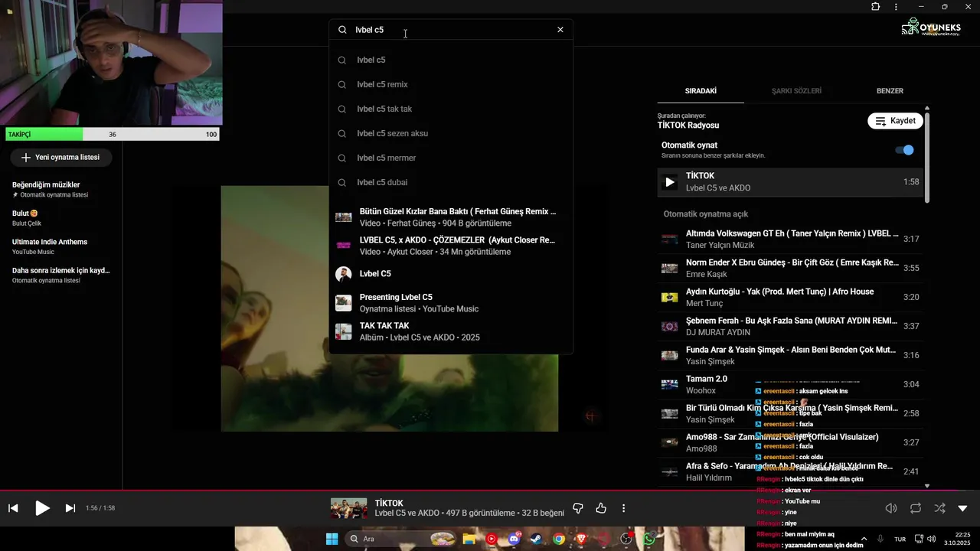Open Google Chrome from the taskbar
The width and height of the screenshot is (980, 551).
coord(559,539)
